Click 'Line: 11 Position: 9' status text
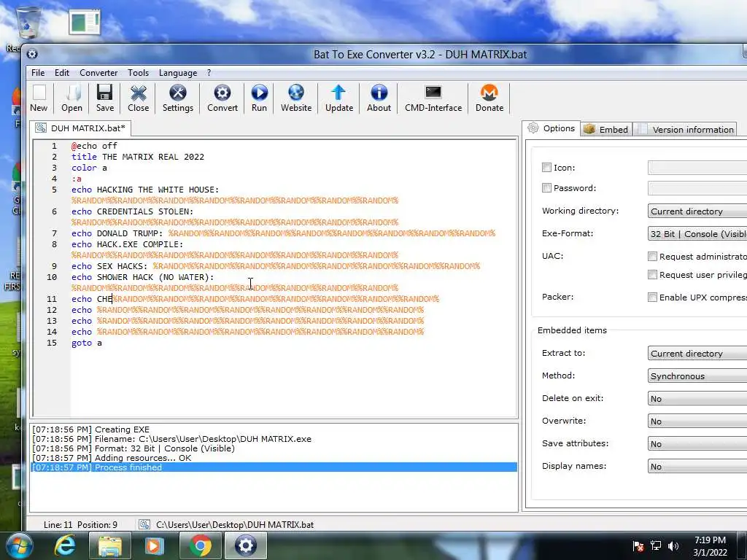Image resolution: width=747 pixels, height=560 pixels. pyautogui.click(x=80, y=524)
